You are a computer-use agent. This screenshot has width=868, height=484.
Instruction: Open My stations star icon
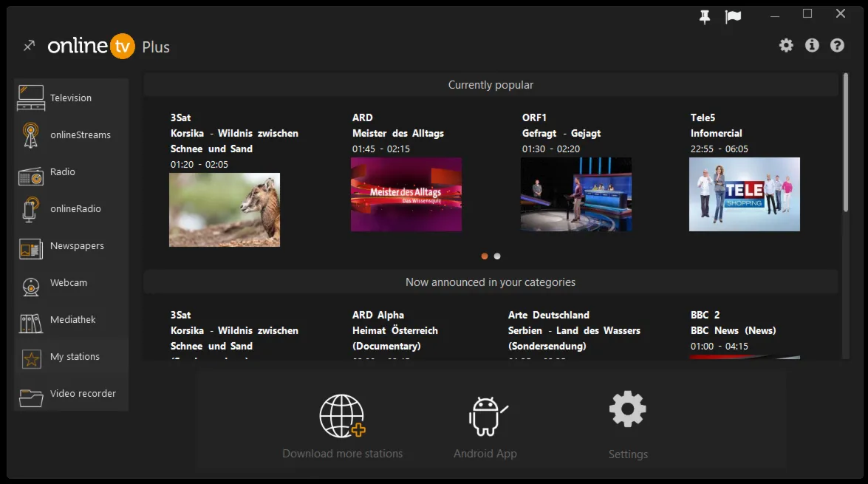click(31, 359)
